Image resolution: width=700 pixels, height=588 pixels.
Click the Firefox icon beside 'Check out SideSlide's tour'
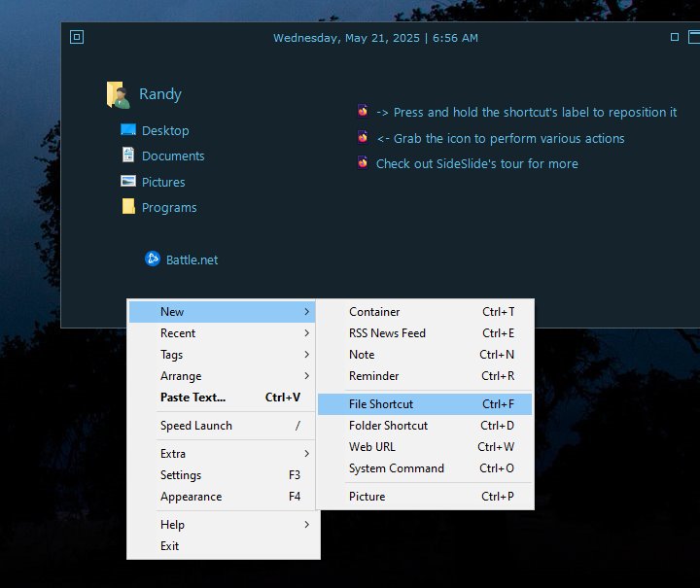pos(363,163)
